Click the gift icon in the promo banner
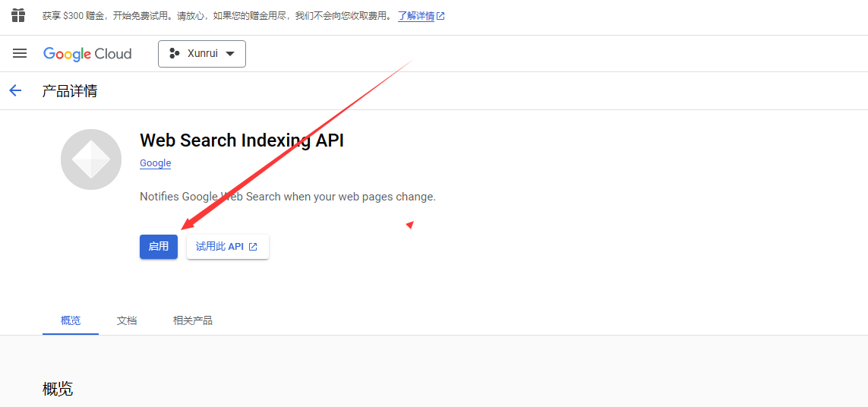868x407 pixels. [18, 15]
